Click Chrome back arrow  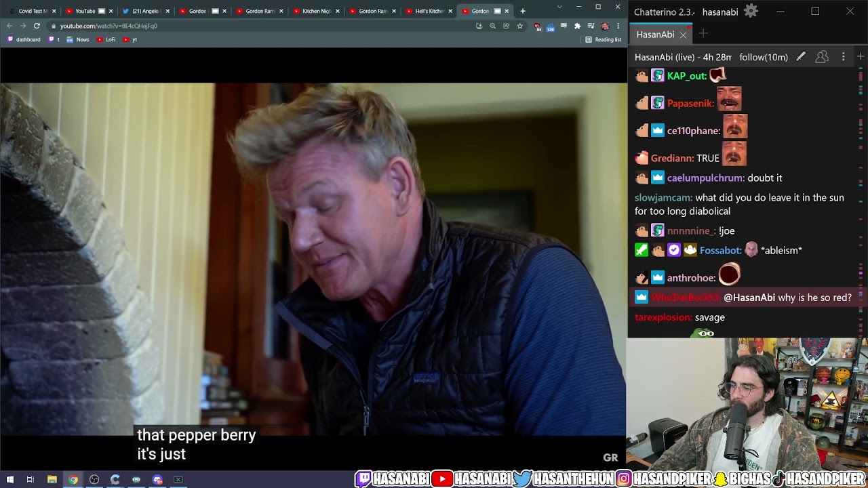point(9,26)
